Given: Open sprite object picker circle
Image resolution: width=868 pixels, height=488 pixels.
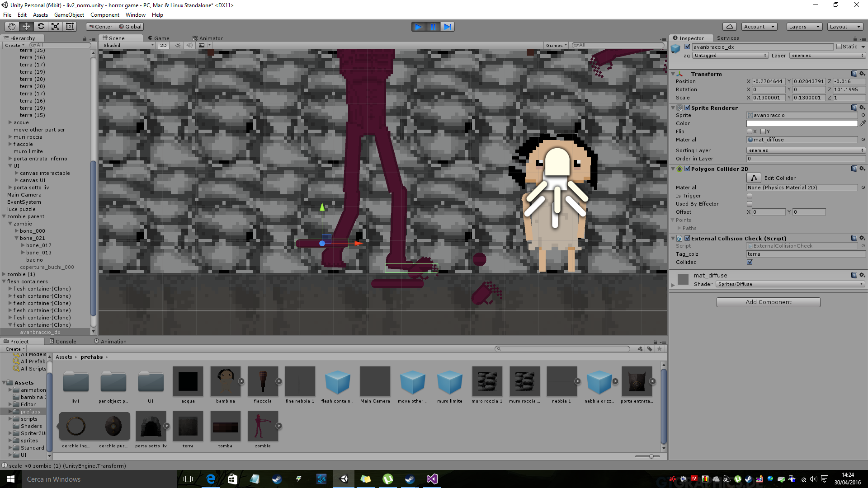Looking at the screenshot, I should (x=863, y=115).
